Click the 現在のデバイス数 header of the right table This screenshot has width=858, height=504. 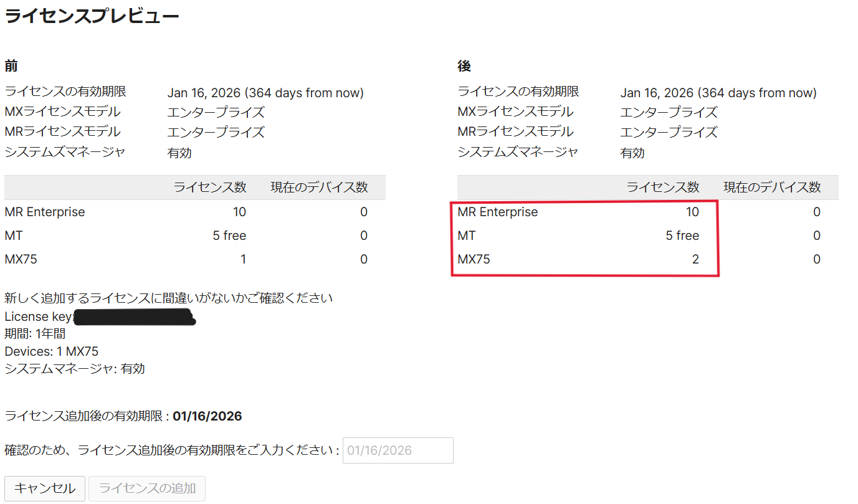[x=774, y=187]
